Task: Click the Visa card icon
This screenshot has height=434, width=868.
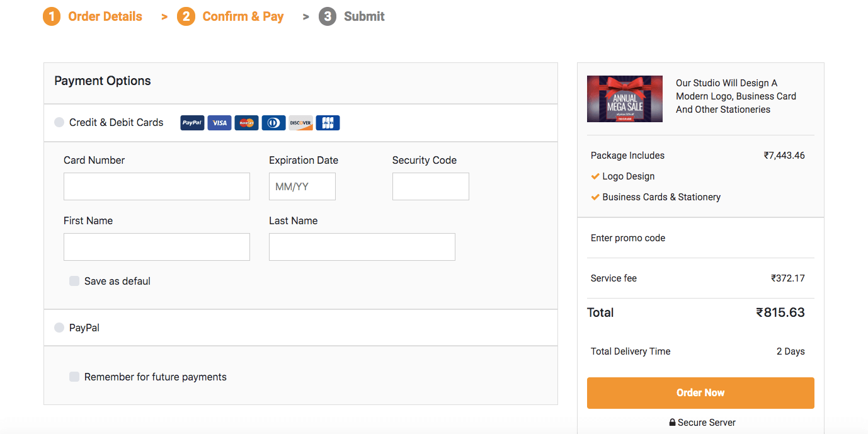Action: [219, 123]
